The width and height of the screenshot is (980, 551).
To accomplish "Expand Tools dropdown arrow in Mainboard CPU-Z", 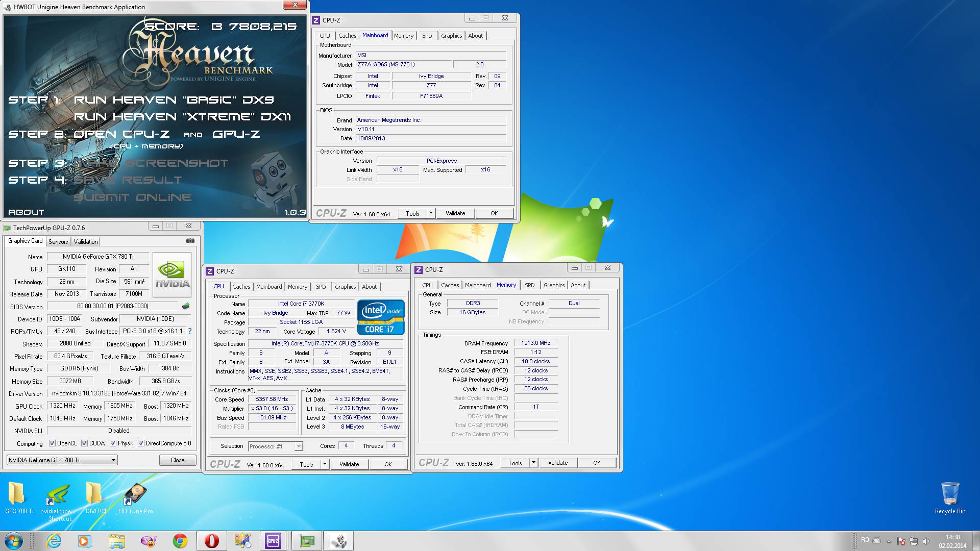I will [x=431, y=213].
